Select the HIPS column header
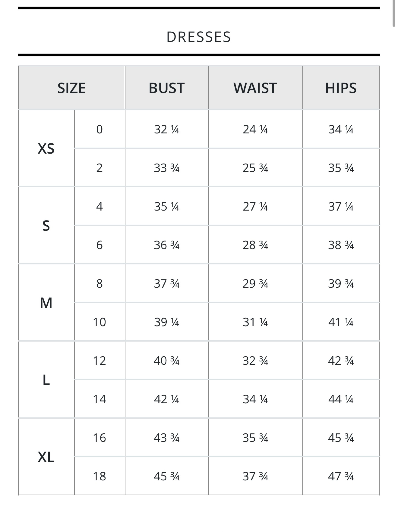Image resolution: width=398 pixels, height=532 pixels. point(341,88)
